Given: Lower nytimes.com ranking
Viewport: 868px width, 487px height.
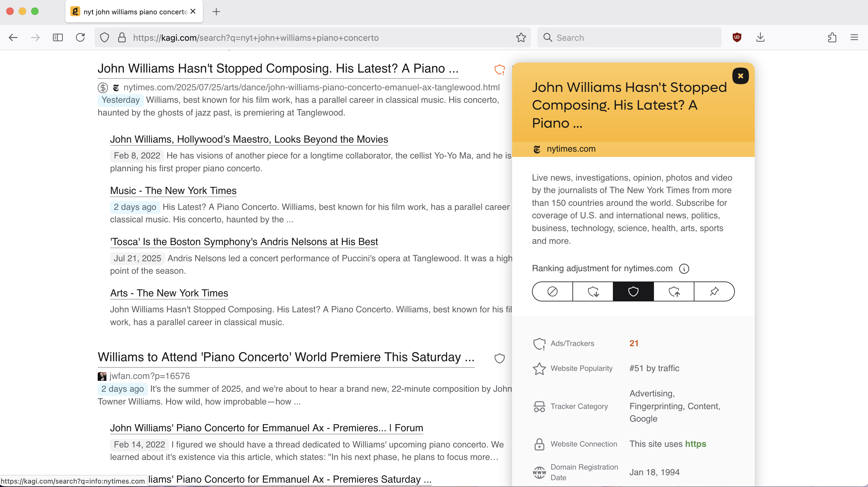Looking at the screenshot, I should [x=593, y=291].
